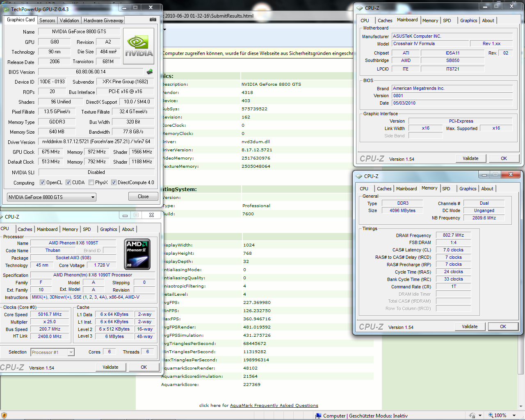Screen dimensions: 525x420
Task: Click the Southbridge SB850 value
Action: click(453, 60)
